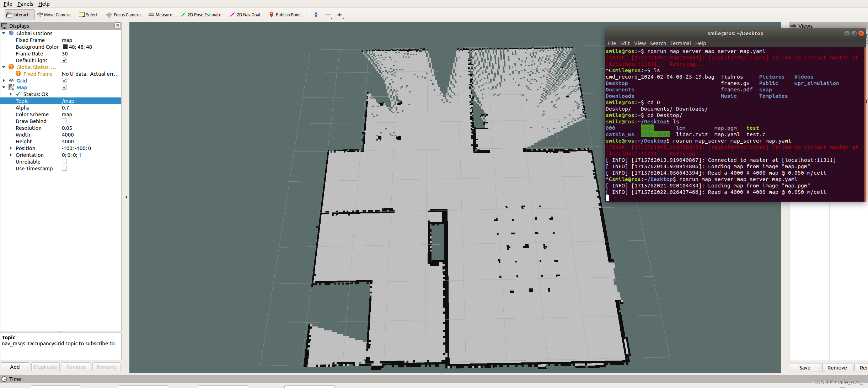Enable the Use Timestamp checkbox
This screenshot has width=868, height=388.
point(64,168)
